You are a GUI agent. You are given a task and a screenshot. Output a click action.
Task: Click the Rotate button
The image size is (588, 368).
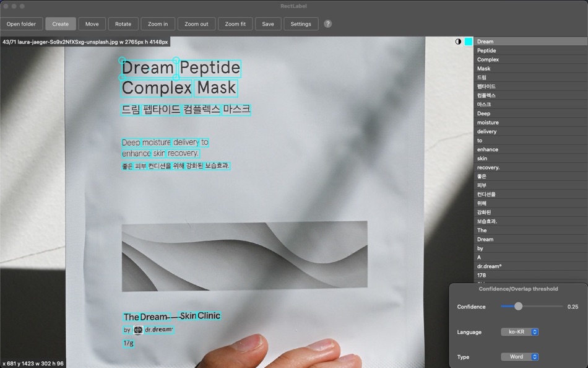[x=123, y=24]
